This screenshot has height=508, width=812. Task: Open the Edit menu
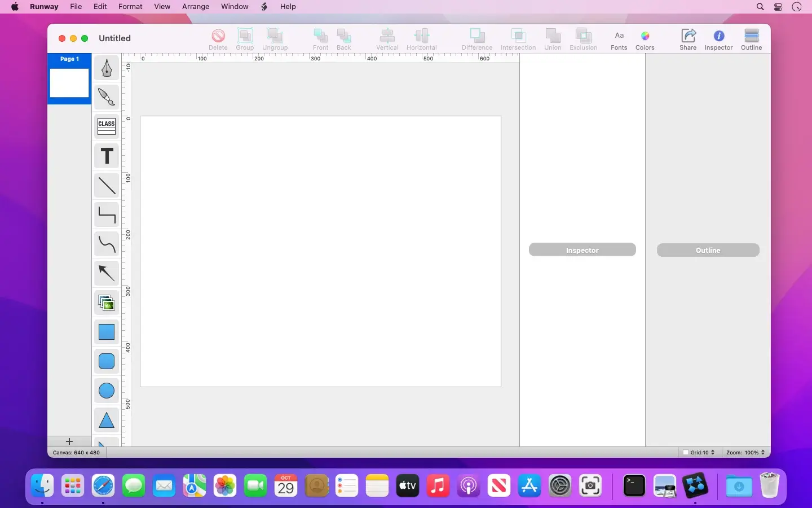100,7
